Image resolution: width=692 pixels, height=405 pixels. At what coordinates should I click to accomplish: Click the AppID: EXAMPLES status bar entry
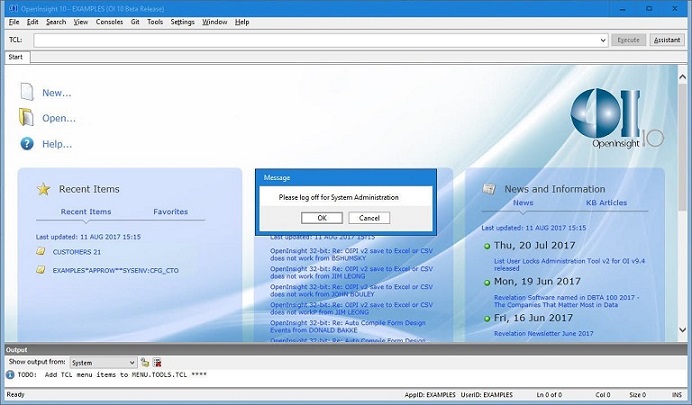tap(430, 395)
